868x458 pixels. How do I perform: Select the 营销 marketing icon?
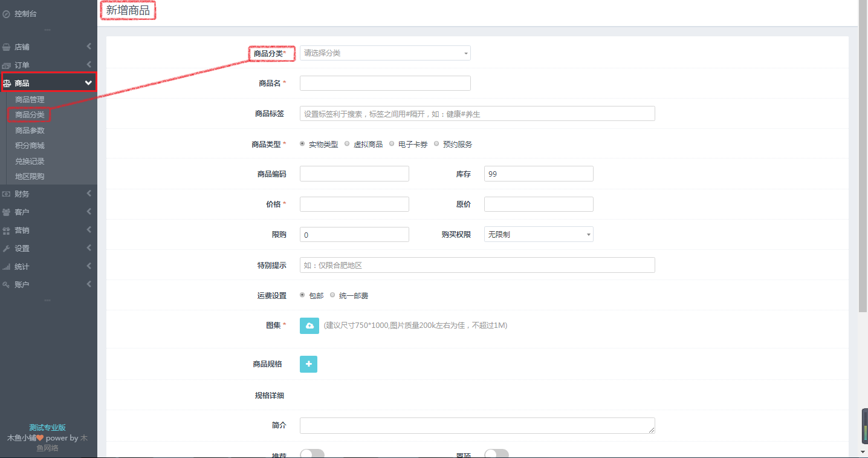[7, 230]
